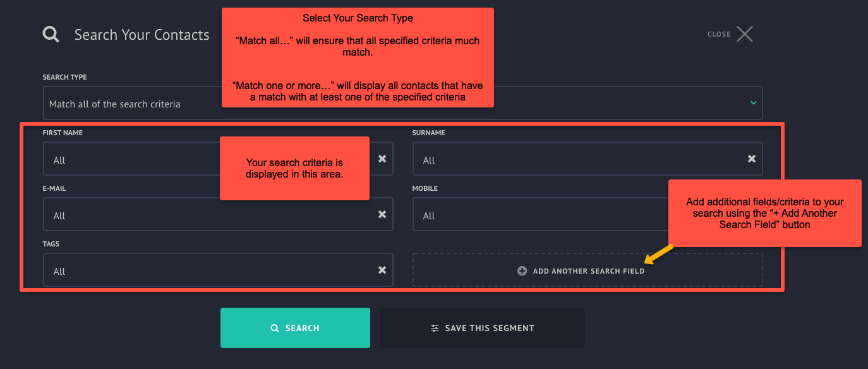The height and width of the screenshot is (369, 868).
Task: Focus the First Name input field
Action: coord(218,159)
